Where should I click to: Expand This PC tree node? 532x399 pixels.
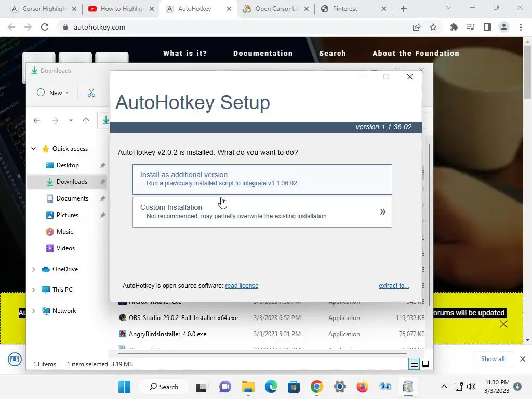[x=34, y=290]
